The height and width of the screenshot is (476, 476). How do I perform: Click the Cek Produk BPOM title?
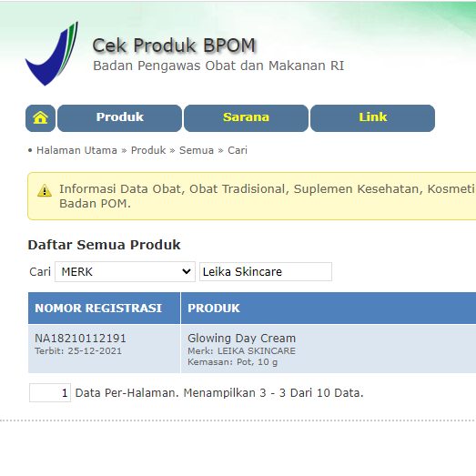tap(174, 46)
